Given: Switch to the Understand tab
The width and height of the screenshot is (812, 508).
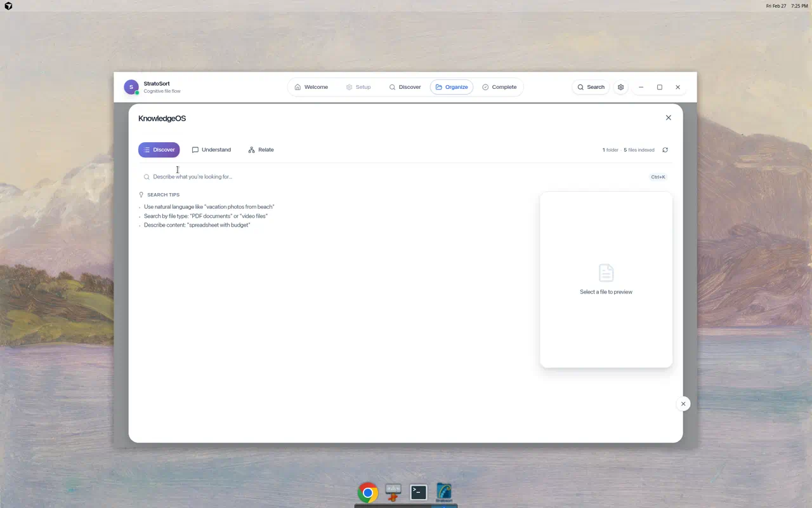Looking at the screenshot, I should click(211, 149).
